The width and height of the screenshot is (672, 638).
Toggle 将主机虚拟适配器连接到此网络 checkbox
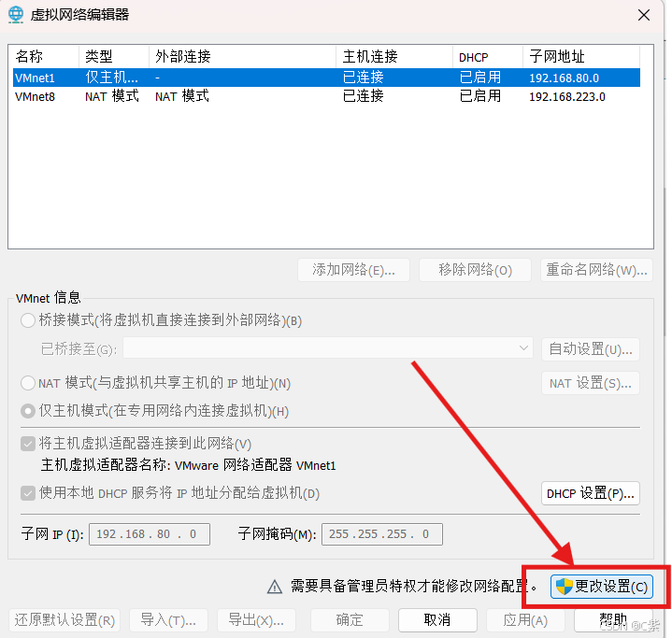pos(28,444)
